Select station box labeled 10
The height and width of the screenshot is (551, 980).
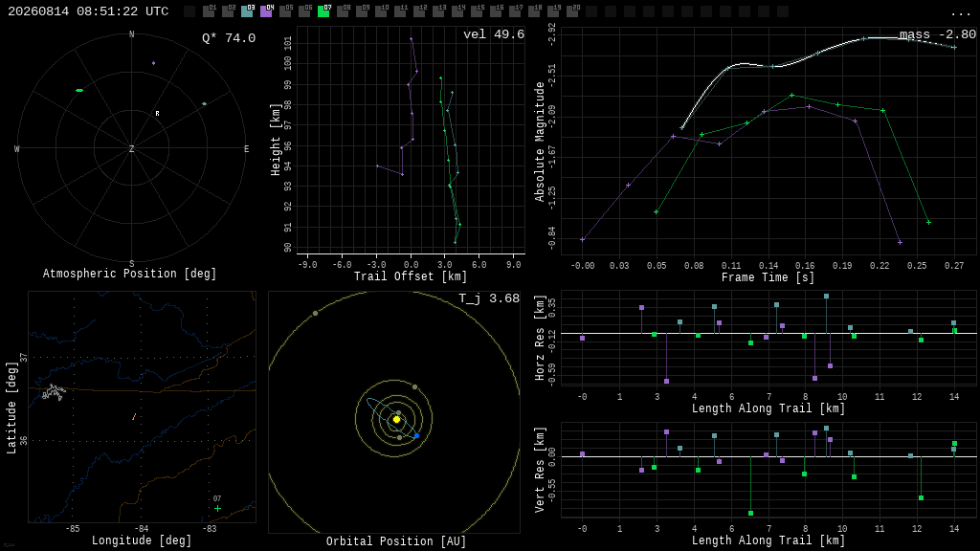(381, 11)
